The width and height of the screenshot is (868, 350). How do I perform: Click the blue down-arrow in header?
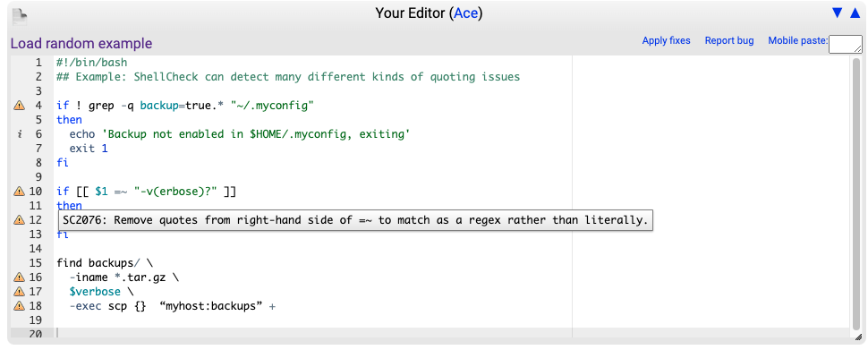(x=837, y=13)
